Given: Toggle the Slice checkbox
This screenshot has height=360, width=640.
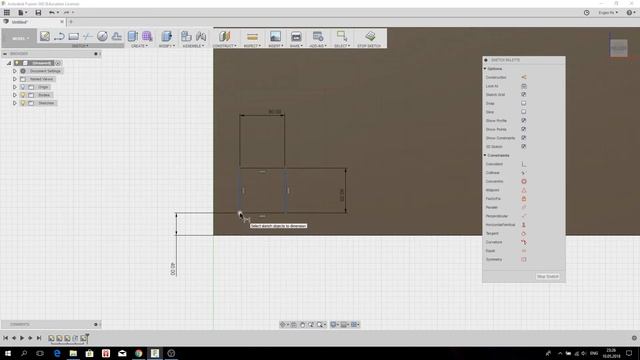Looking at the screenshot, I should pos(524,112).
